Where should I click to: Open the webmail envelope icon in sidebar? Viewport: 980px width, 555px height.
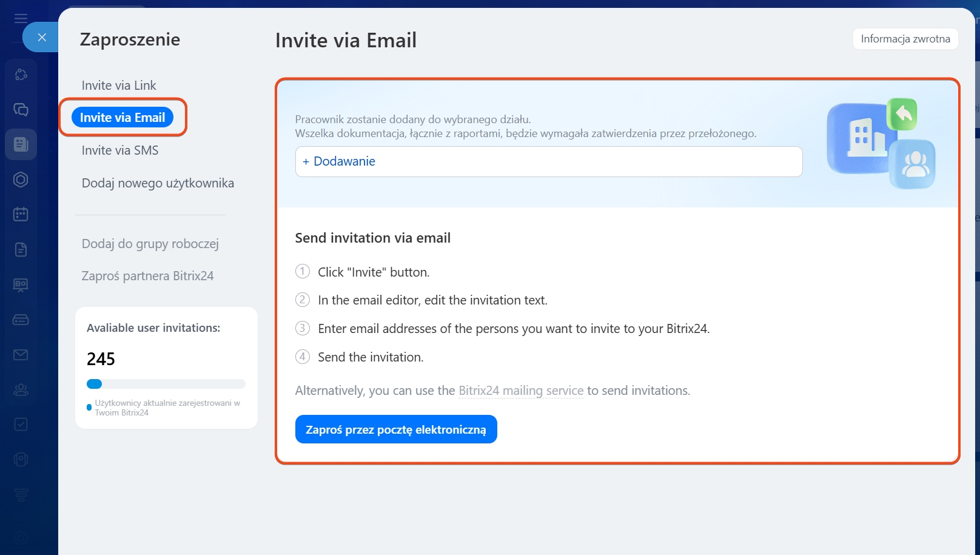(x=21, y=355)
